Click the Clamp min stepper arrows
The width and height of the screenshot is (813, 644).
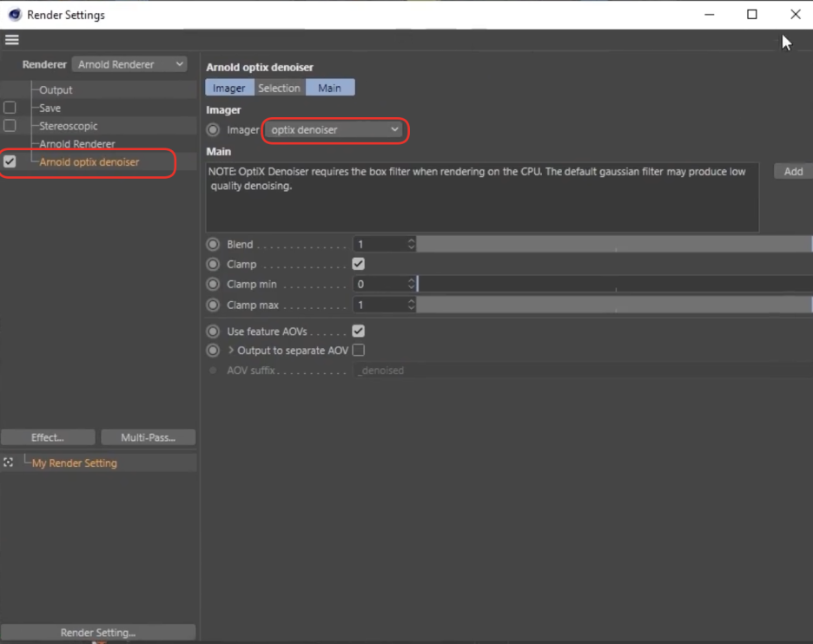tap(411, 284)
